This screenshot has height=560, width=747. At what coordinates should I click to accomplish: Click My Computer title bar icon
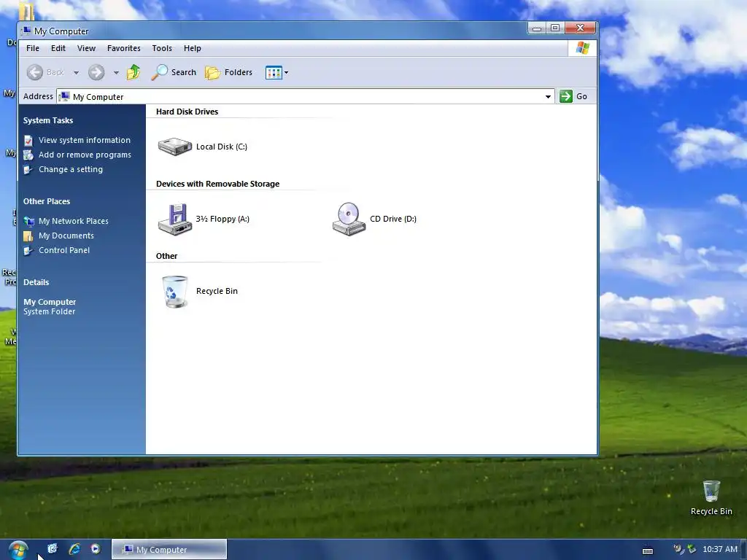(26, 31)
